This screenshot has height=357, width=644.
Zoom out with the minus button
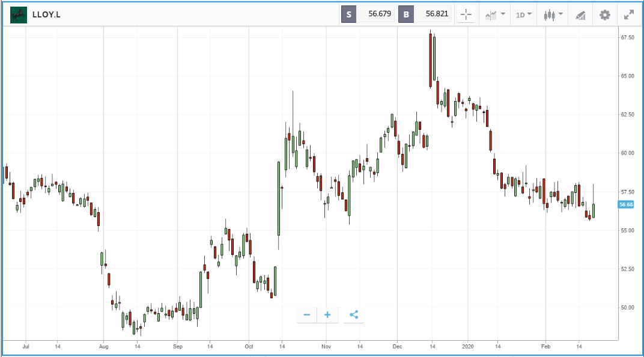pos(307,315)
